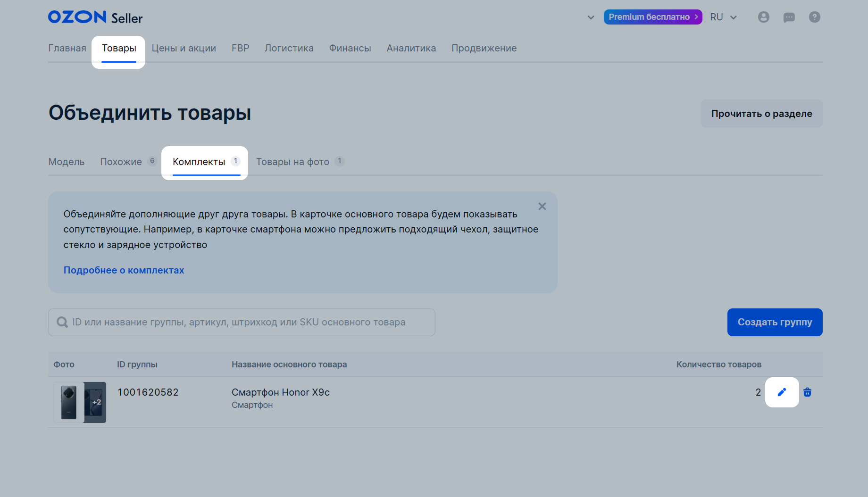Open the user profile icon
The image size is (868, 497).
pos(764,17)
